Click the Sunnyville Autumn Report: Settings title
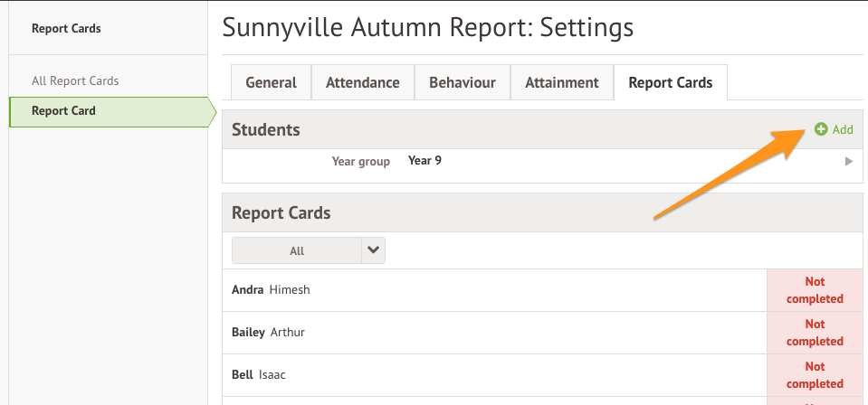868x405 pixels. click(x=428, y=27)
